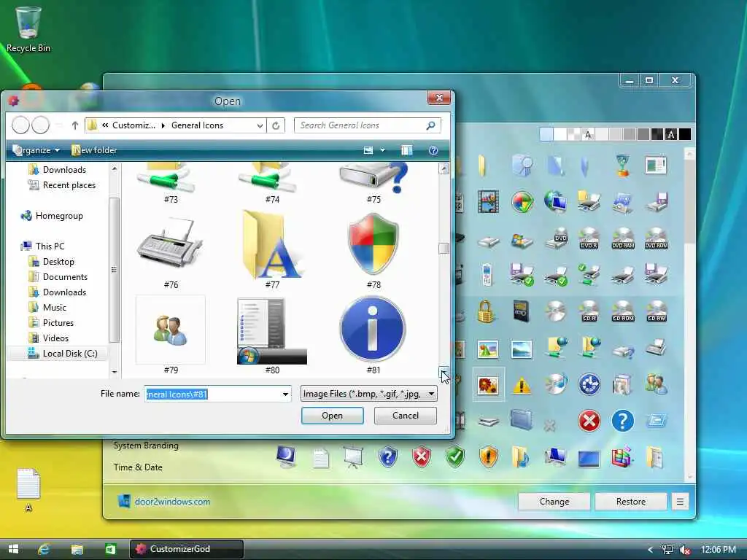Select the blue circle question mark icon
The image size is (747, 560).
(x=623, y=421)
